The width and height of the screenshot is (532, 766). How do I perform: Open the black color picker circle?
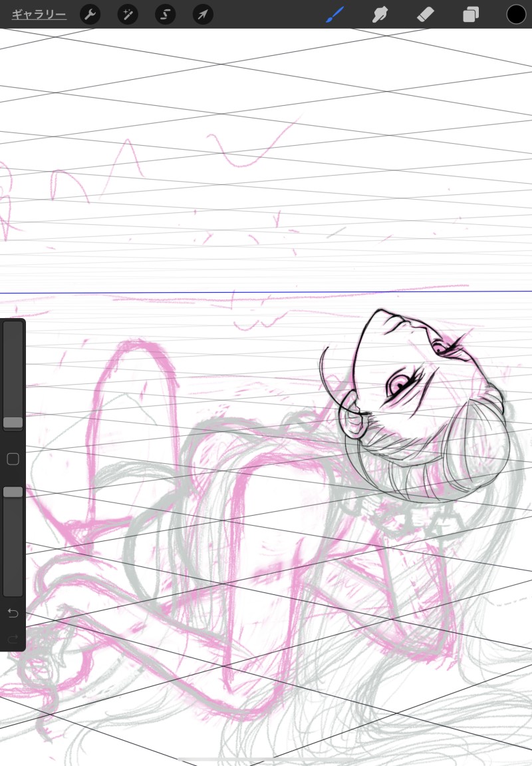(516, 14)
